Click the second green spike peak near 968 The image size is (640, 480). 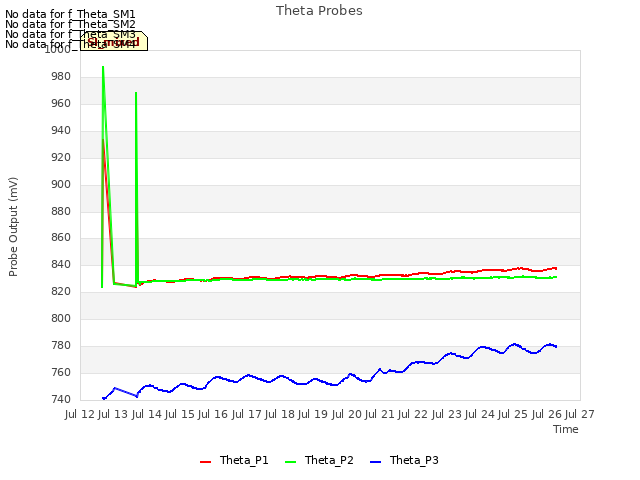pos(136,93)
